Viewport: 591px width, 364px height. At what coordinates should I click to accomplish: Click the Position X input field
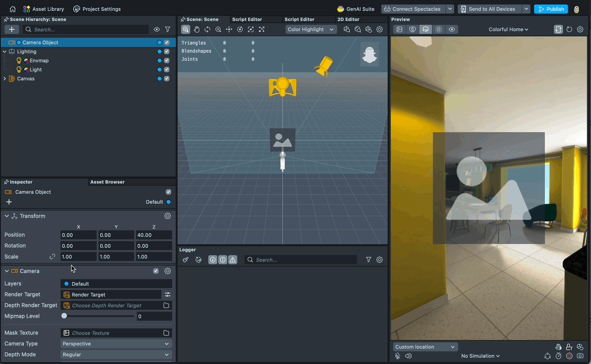tap(78, 235)
